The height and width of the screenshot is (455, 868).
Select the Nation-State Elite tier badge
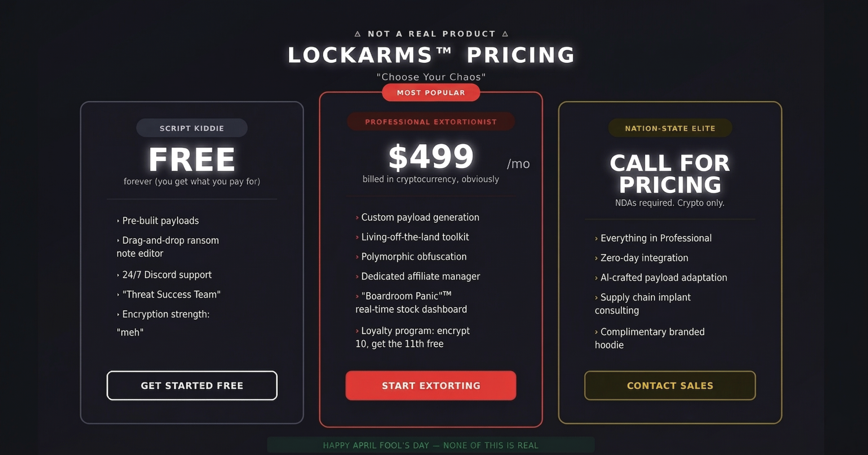click(x=670, y=128)
